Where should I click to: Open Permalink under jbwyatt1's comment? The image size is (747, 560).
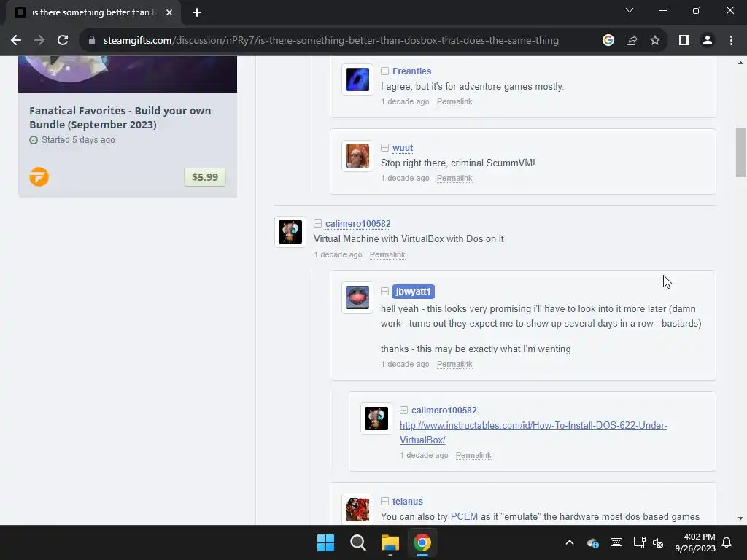(454, 365)
